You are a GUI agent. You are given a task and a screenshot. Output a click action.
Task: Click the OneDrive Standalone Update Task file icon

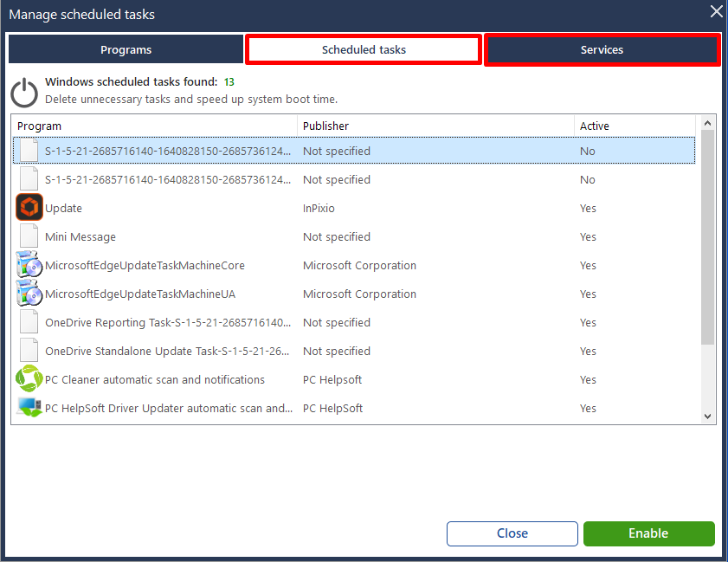click(x=29, y=350)
